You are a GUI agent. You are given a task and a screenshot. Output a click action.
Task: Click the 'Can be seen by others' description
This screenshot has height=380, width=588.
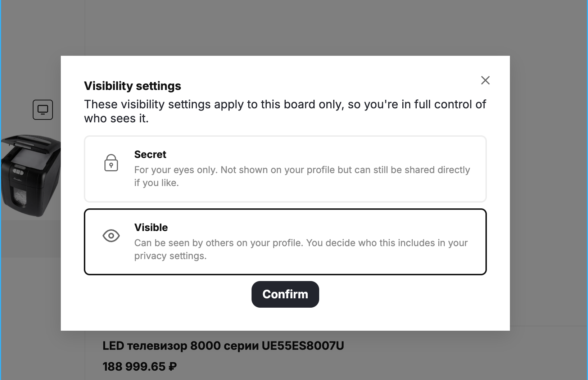[301, 249]
